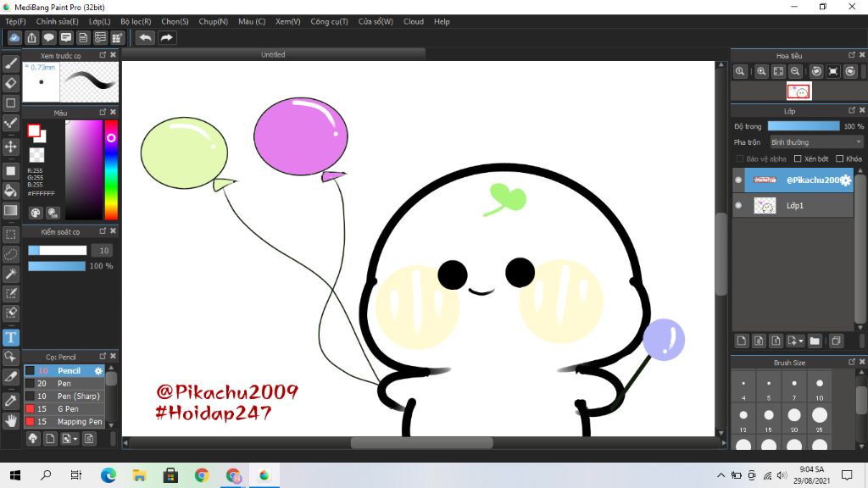This screenshot has width=868, height=488.
Task: Rotate canvas left in navigator panel
Action: click(816, 71)
